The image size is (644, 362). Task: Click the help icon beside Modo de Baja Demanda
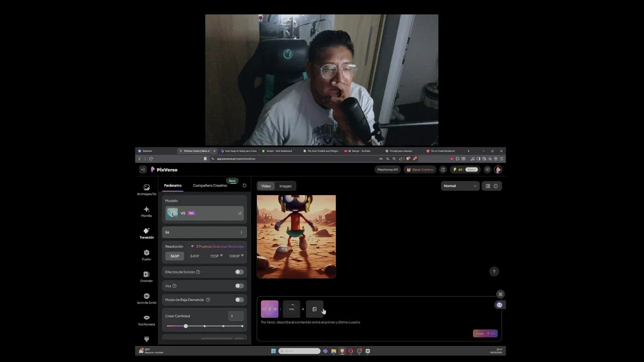coord(208,300)
